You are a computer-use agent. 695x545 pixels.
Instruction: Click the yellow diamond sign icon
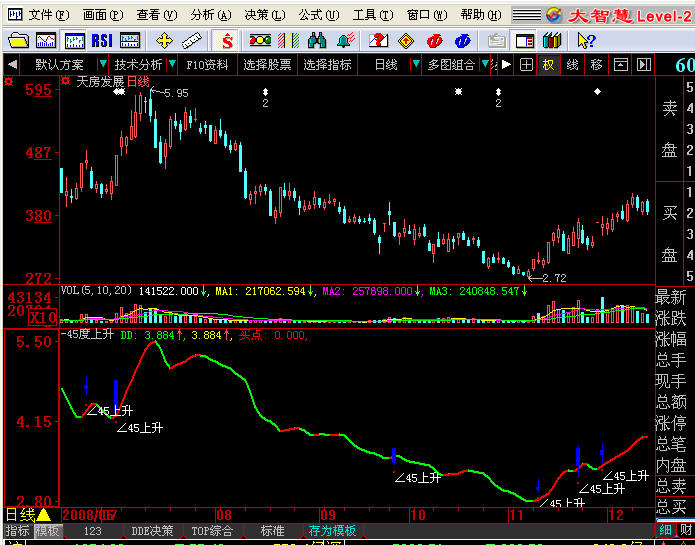(x=406, y=41)
